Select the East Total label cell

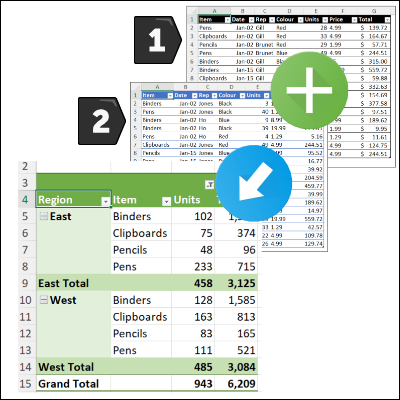point(63,283)
